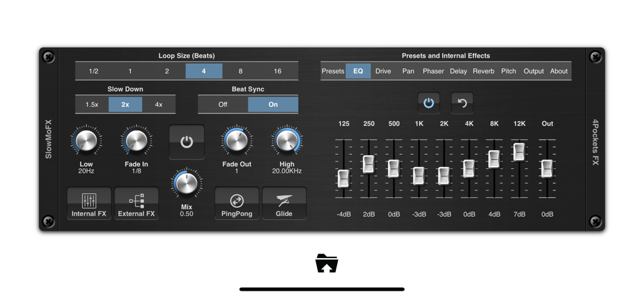Enable PingPong mode
The height and width of the screenshot is (297, 644).
tap(237, 203)
